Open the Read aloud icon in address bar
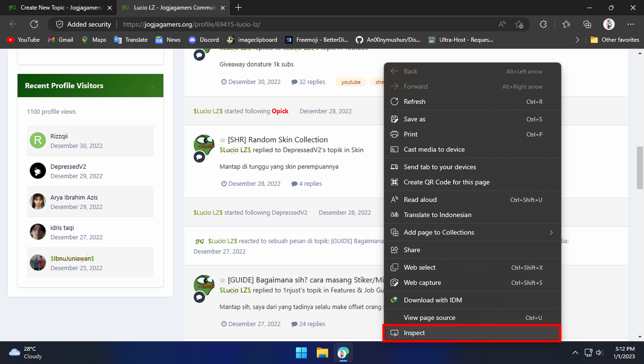644x364 pixels. tap(502, 24)
